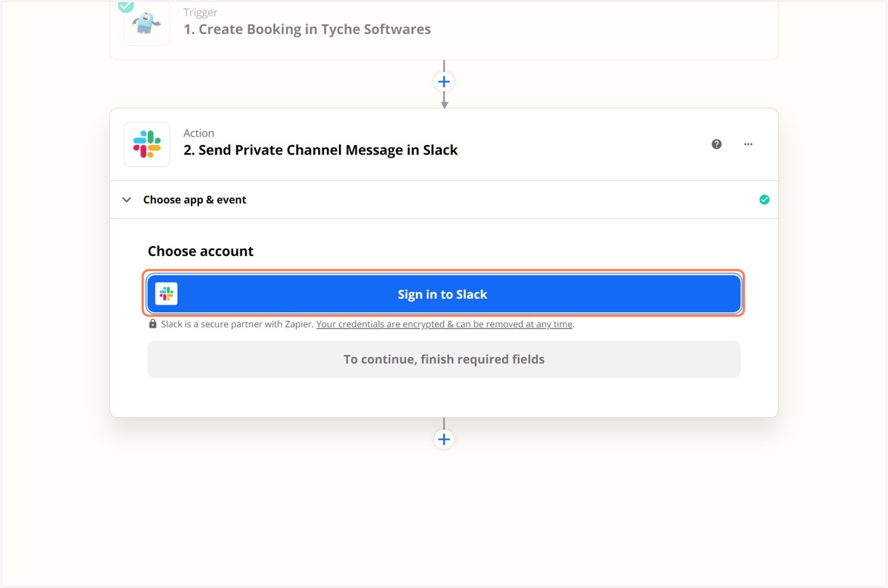Click the green completed check on app & event
Viewport: 888px width, 588px height.
pyautogui.click(x=764, y=200)
